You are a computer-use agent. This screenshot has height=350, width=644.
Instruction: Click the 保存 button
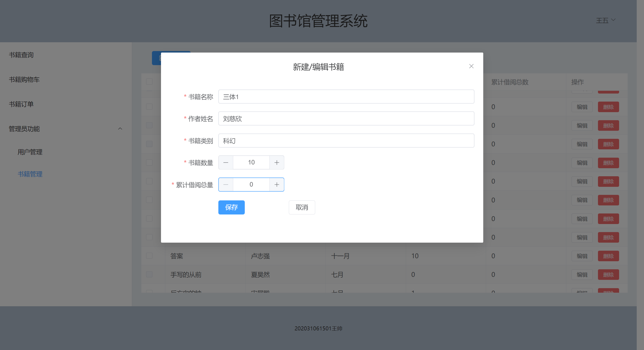pos(231,207)
